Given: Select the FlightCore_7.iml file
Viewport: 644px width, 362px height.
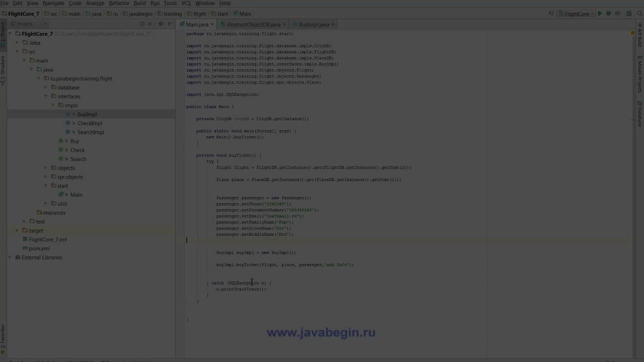Looking at the screenshot, I should tap(47, 240).
